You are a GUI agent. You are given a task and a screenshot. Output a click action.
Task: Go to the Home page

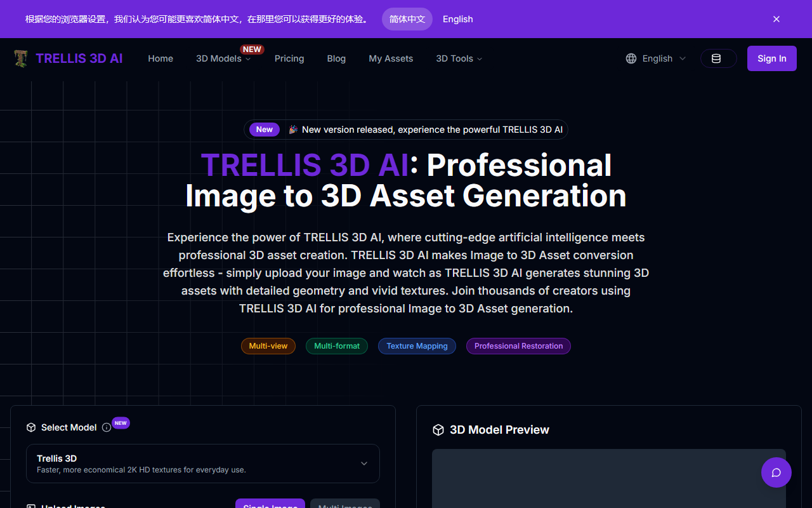[x=160, y=58]
